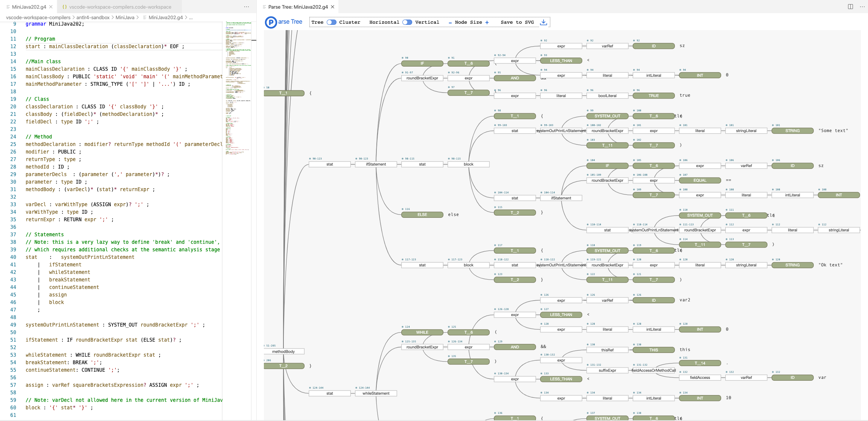Click the WHILE terminal node in tree
Screen dimensions: 868x421
tap(422, 333)
